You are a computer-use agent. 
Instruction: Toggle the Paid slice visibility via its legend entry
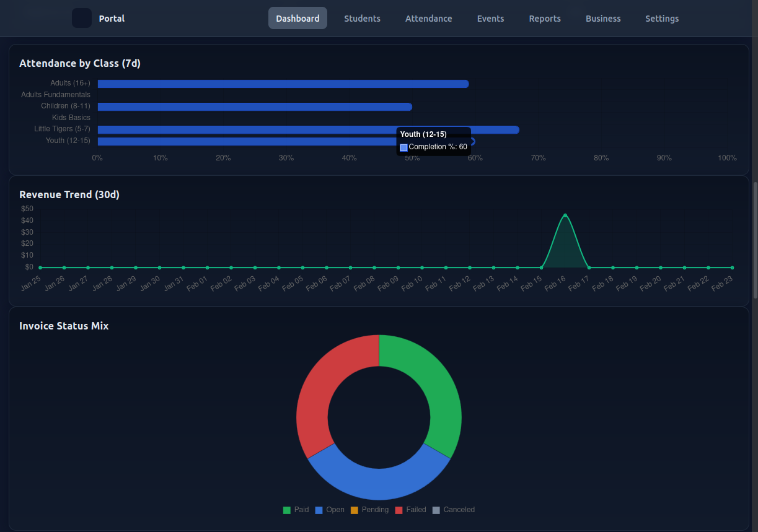click(x=296, y=510)
